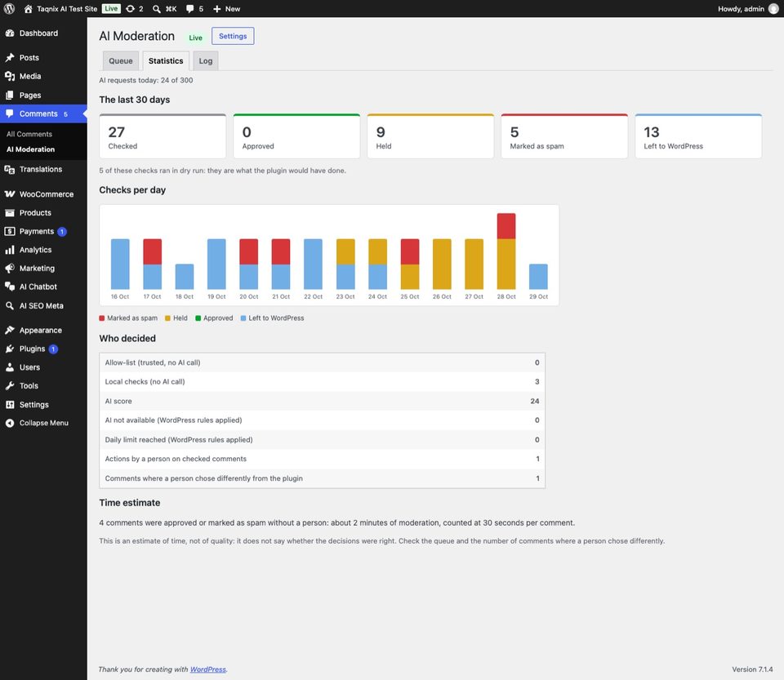Click the Marked as spam red legend swatch
The image size is (784, 680).
pos(102,318)
